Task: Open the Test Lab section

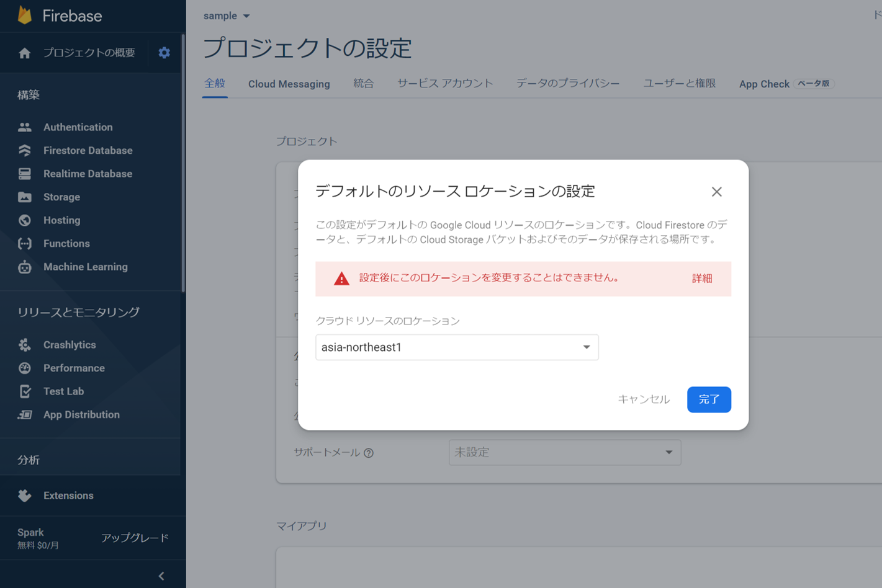Action: tap(62, 391)
